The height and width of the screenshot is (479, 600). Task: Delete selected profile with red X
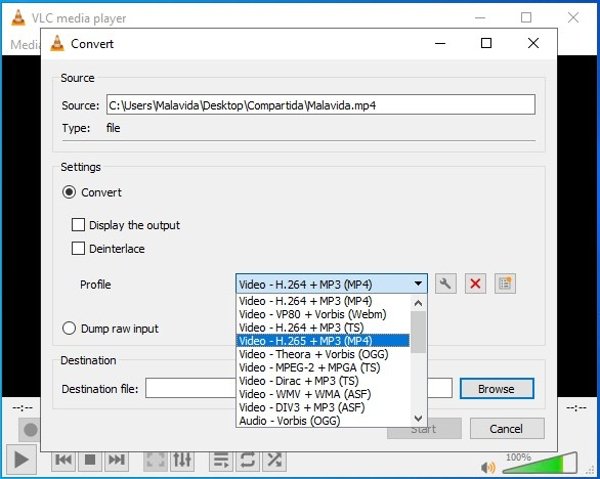[x=475, y=284]
